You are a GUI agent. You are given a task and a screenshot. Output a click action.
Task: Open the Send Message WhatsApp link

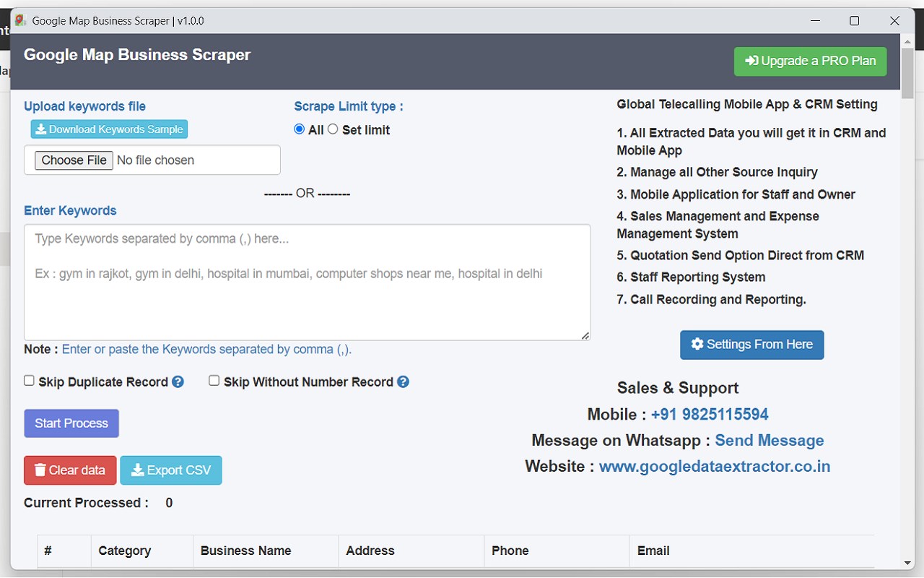coord(770,441)
